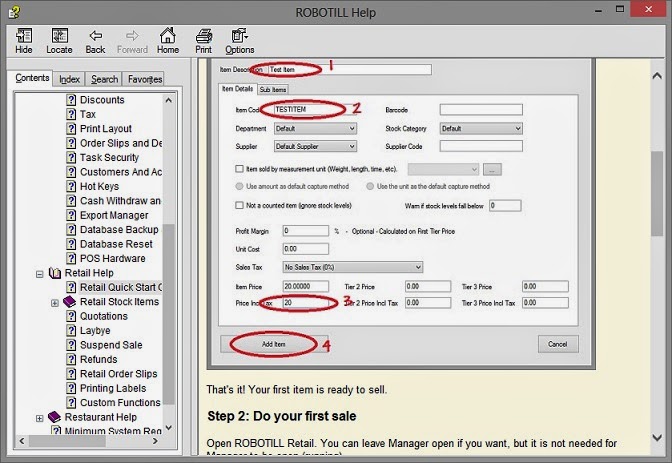The width and height of the screenshot is (672, 463).
Task: Click the help page scroll-up arrow
Action: tap(657, 76)
